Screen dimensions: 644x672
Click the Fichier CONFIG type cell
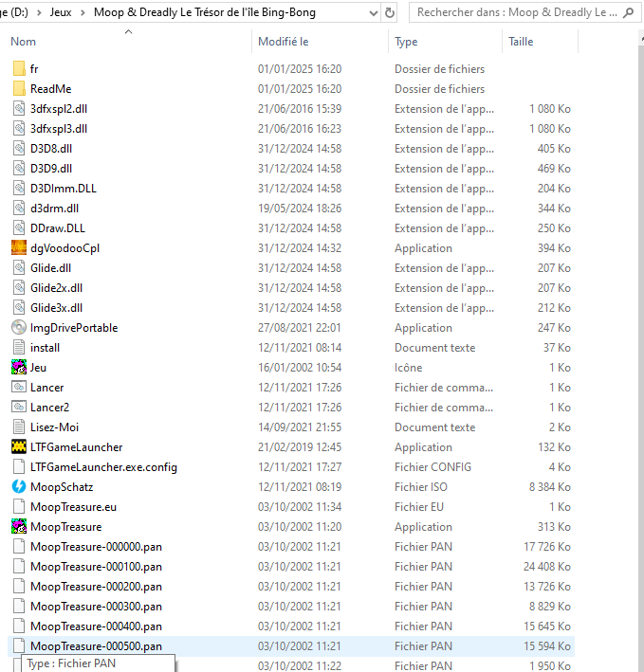click(x=432, y=466)
